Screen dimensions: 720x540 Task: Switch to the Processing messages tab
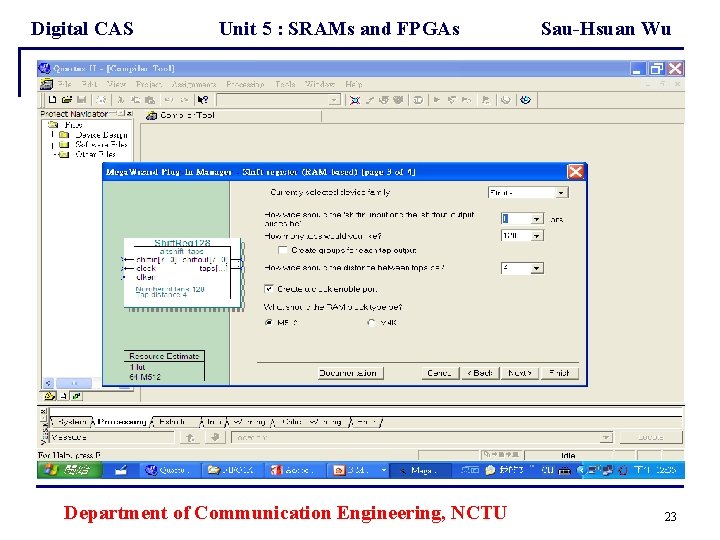coord(122,422)
